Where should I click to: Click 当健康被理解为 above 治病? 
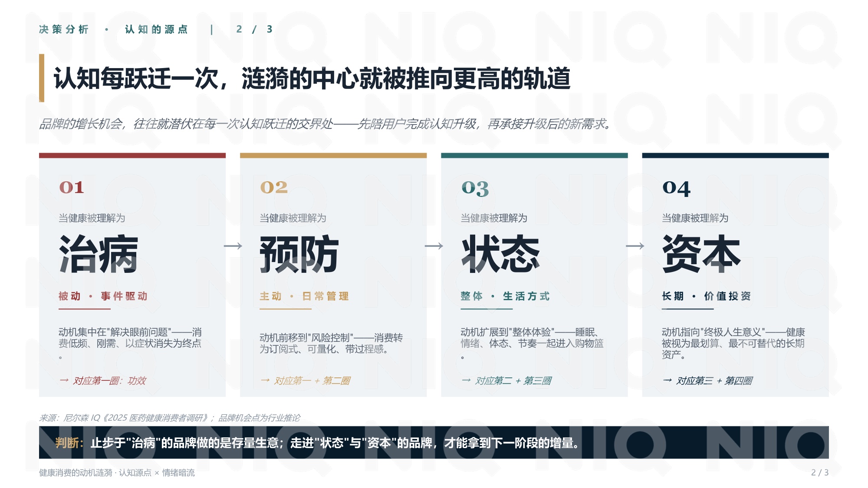coord(92,218)
